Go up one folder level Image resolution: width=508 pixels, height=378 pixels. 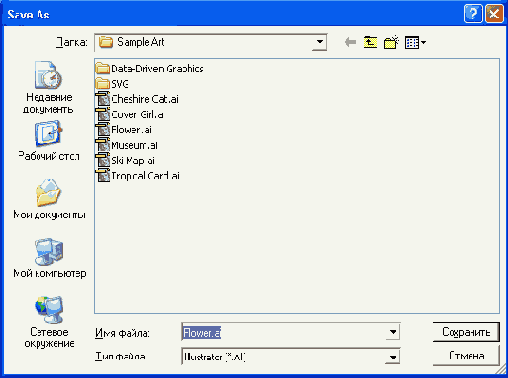coord(370,42)
